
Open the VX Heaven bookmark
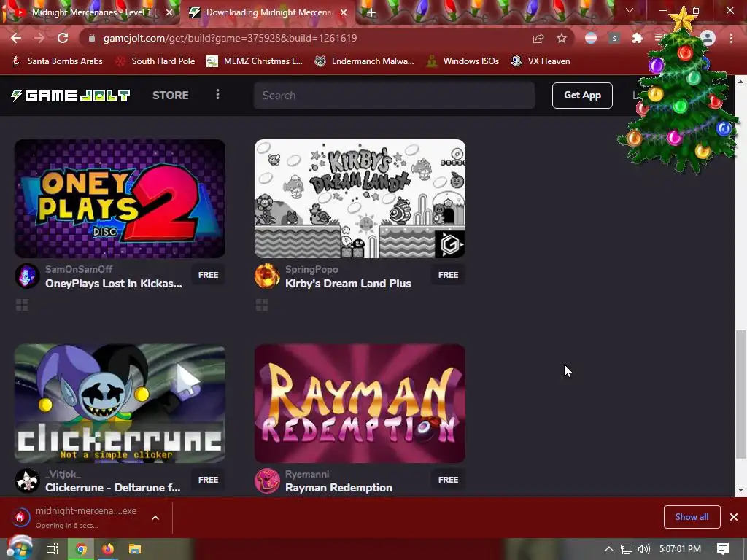(x=541, y=61)
